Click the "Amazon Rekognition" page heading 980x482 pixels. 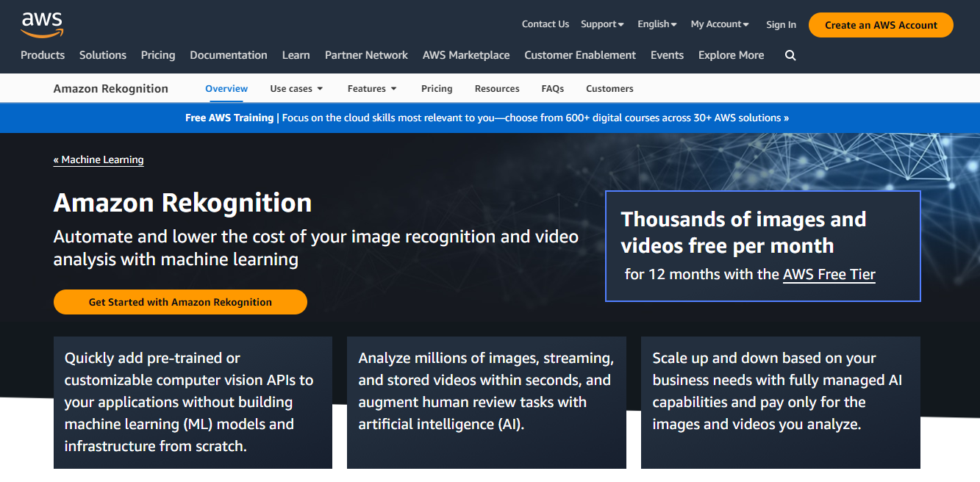pyautogui.click(x=183, y=202)
